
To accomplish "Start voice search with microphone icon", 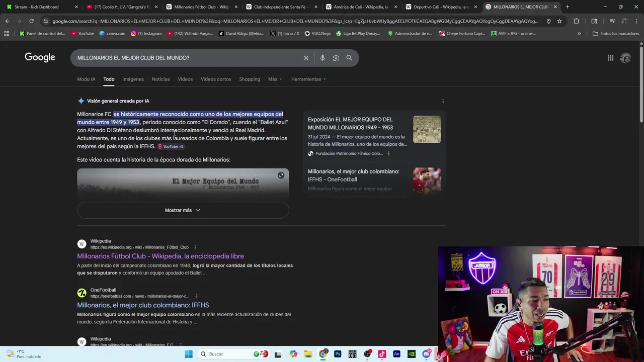I will click(323, 58).
